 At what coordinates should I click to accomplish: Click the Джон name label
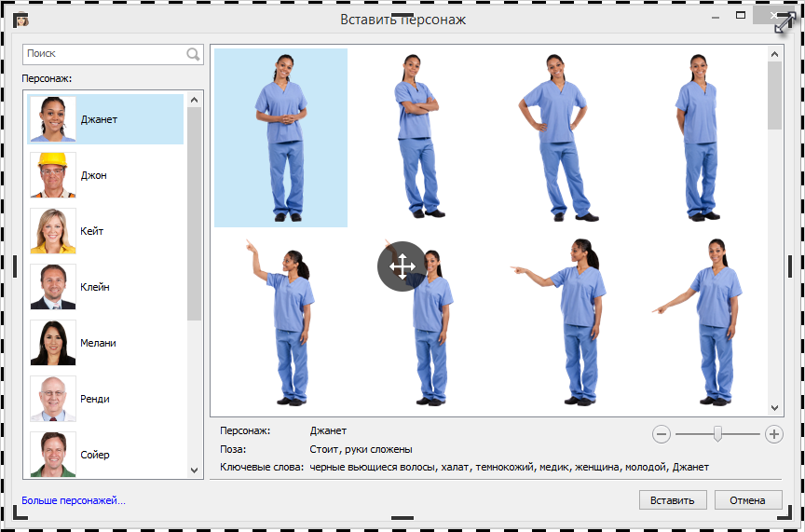[93, 175]
